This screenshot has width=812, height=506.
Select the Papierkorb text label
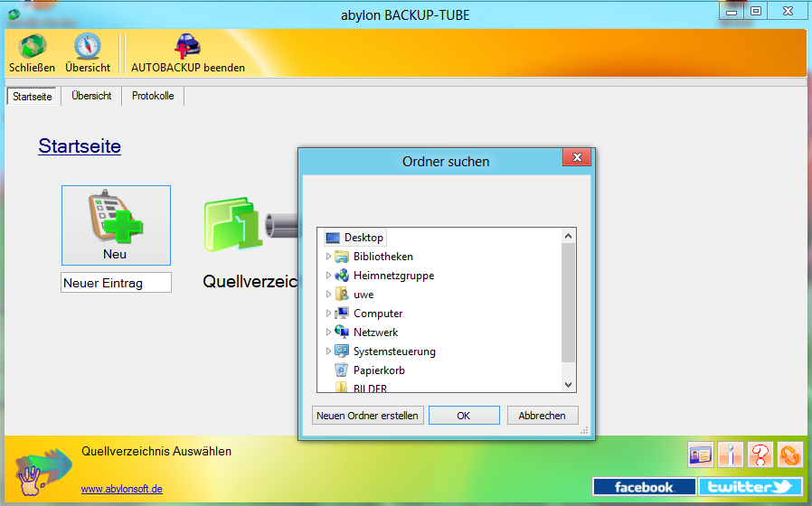click(379, 370)
